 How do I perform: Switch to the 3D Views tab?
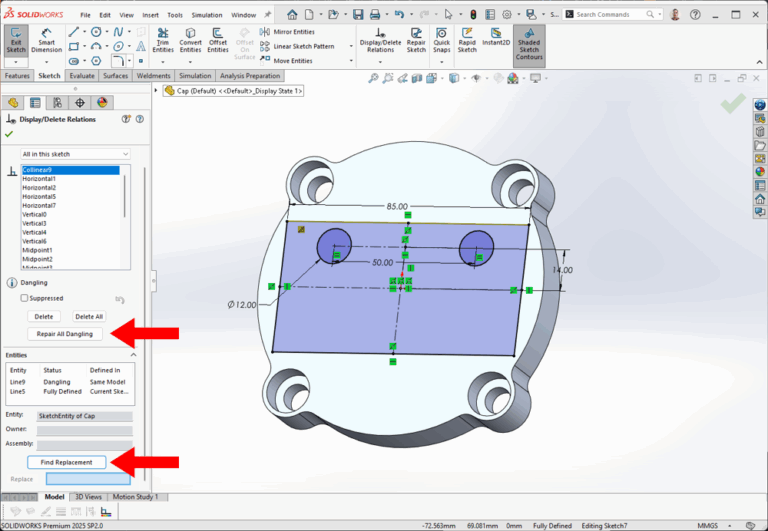pos(88,497)
